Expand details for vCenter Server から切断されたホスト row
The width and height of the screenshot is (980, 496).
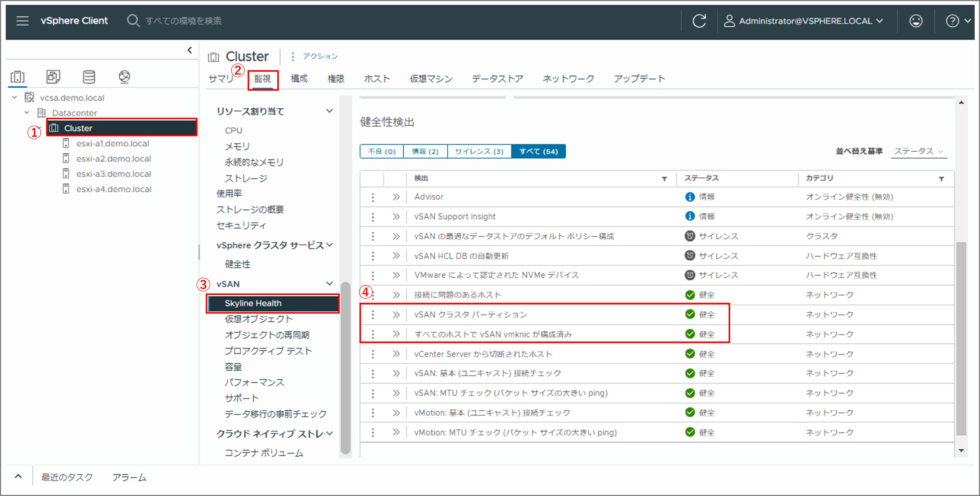coord(396,354)
